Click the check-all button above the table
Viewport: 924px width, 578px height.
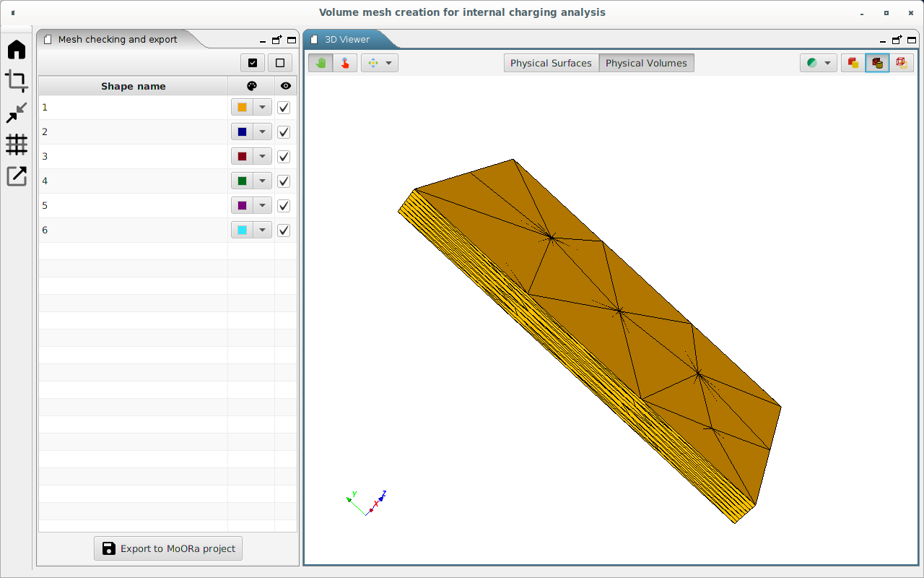point(253,63)
